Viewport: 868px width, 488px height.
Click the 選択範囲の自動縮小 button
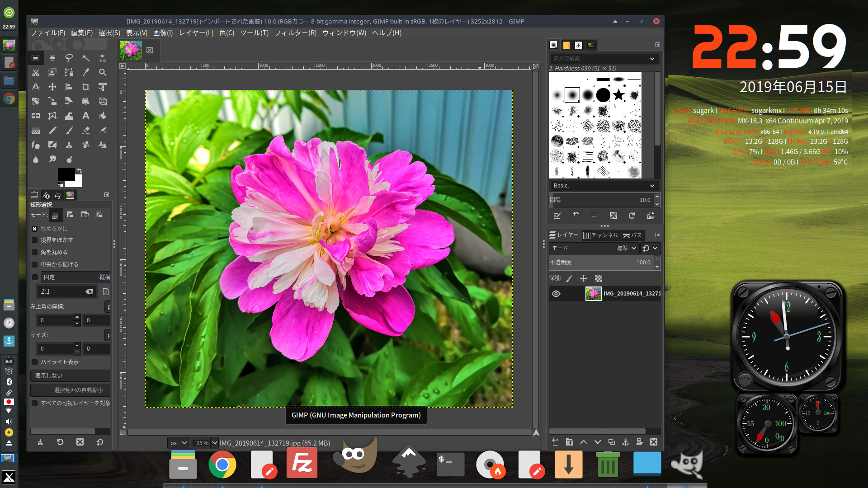[x=70, y=390]
